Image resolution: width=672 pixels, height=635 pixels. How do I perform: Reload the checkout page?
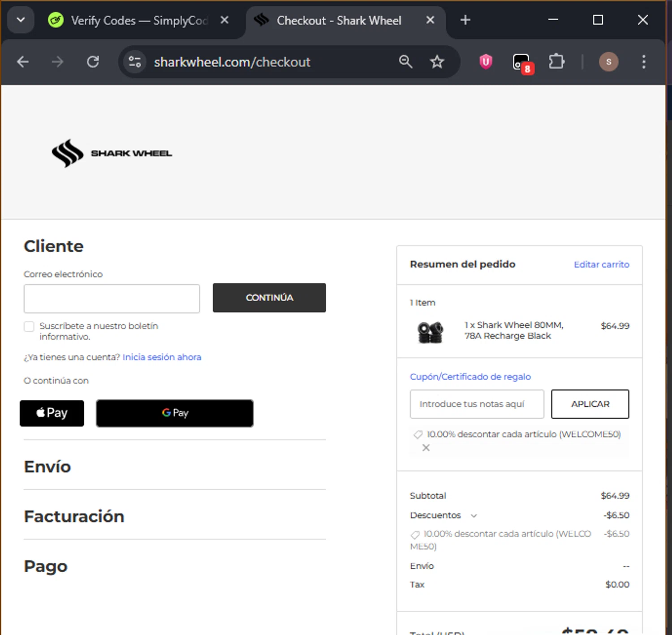pyautogui.click(x=93, y=62)
